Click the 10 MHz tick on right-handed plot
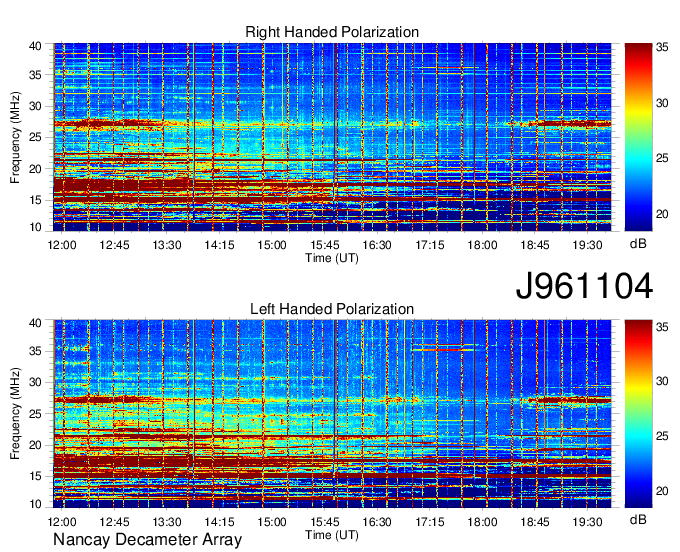680x552 pixels. (x=36, y=227)
